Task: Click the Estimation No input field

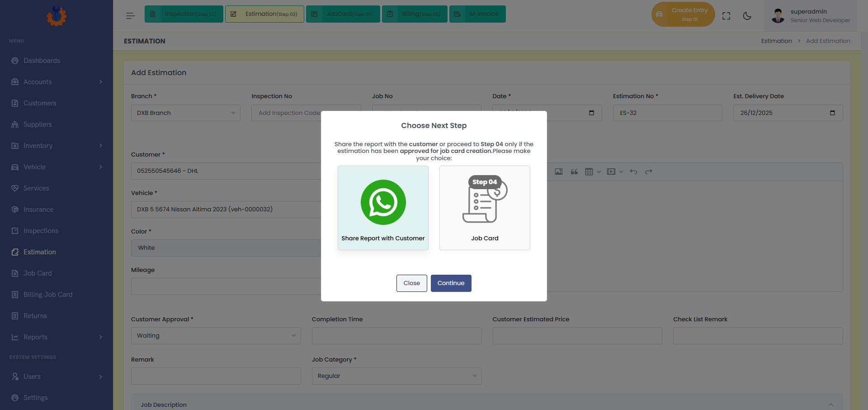Action: [x=668, y=113]
